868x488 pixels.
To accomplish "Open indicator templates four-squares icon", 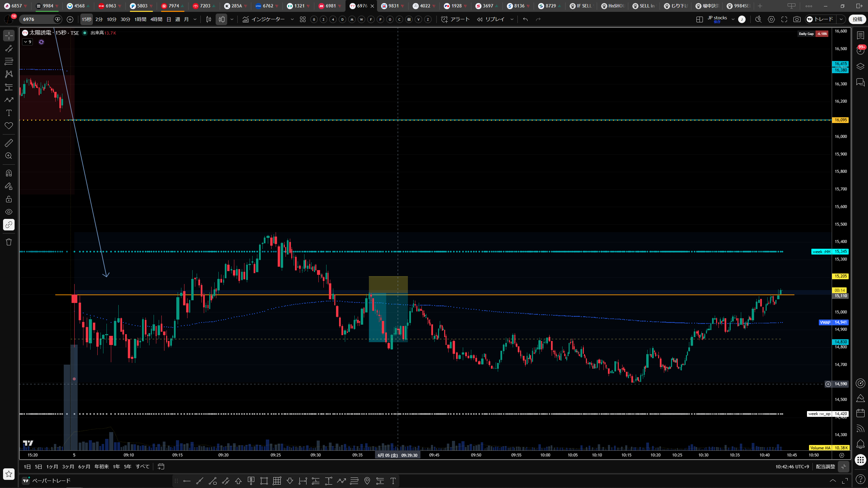I will click(x=303, y=19).
